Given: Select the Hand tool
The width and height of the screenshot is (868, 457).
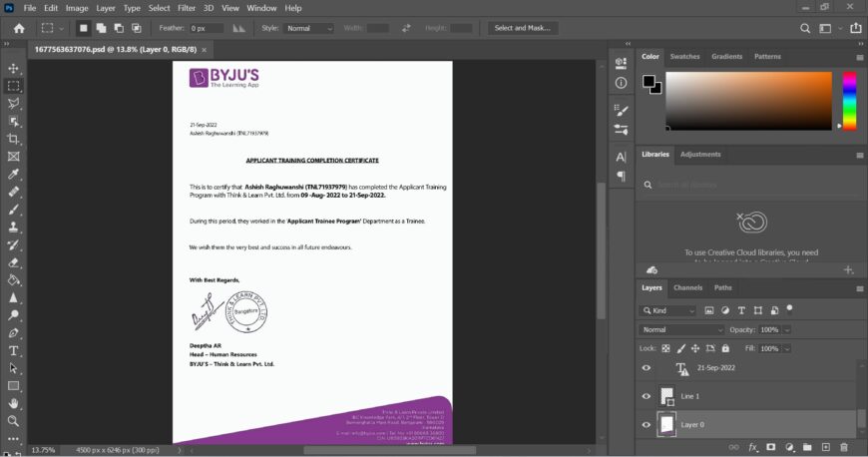Looking at the screenshot, I should (13, 403).
